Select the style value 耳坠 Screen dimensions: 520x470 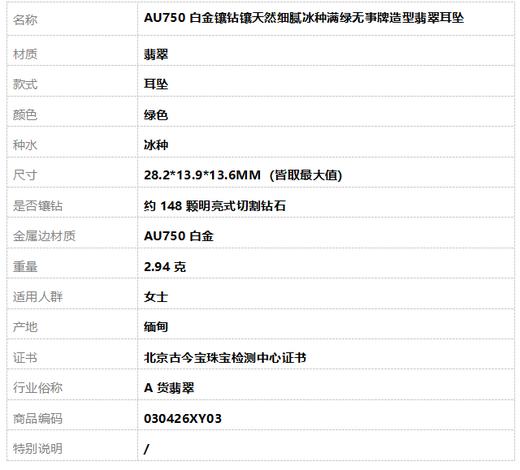(x=156, y=84)
